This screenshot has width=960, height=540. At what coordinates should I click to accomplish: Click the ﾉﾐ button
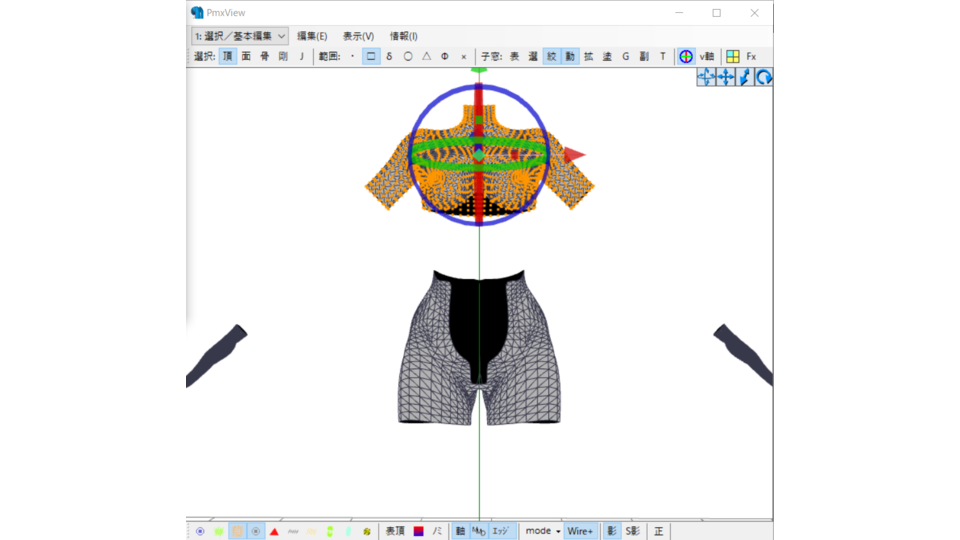tap(437, 531)
